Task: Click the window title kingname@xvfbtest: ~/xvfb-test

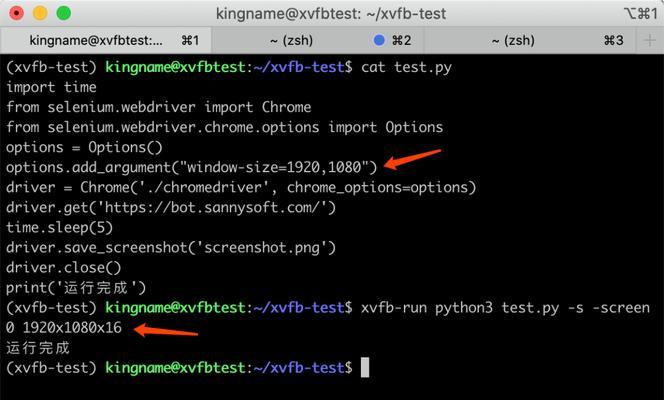Action: 331,14
